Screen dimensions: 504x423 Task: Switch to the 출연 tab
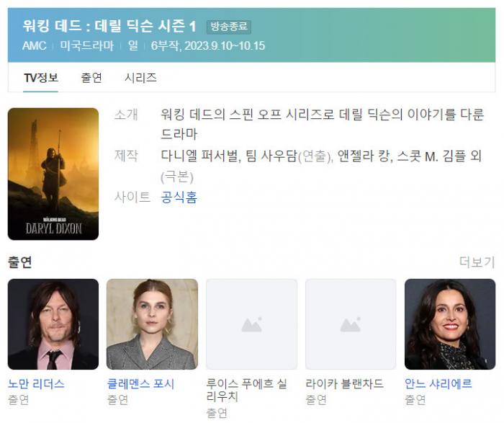click(91, 78)
